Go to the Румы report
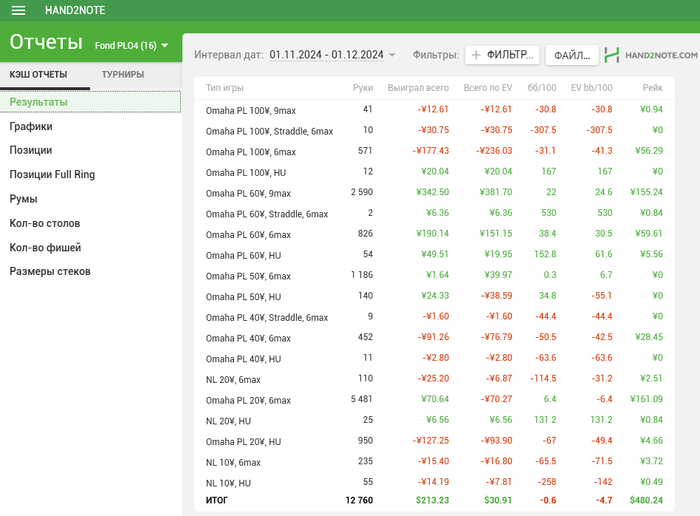 (x=24, y=199)
